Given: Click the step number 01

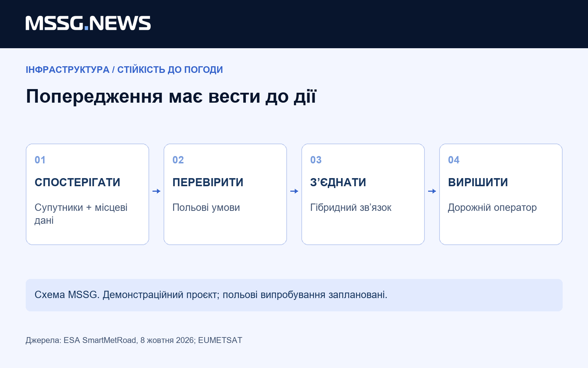Looking at the screenshot, I should click(x=40, y=160).
